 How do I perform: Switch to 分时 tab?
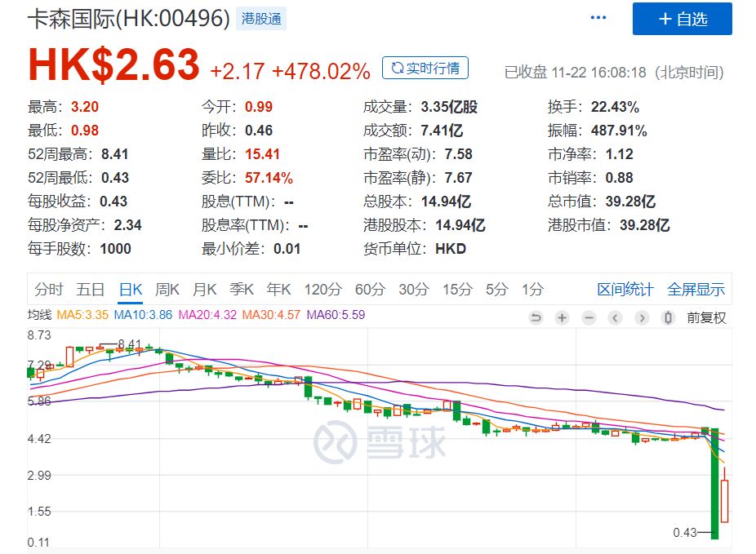(x=49, y=290)
